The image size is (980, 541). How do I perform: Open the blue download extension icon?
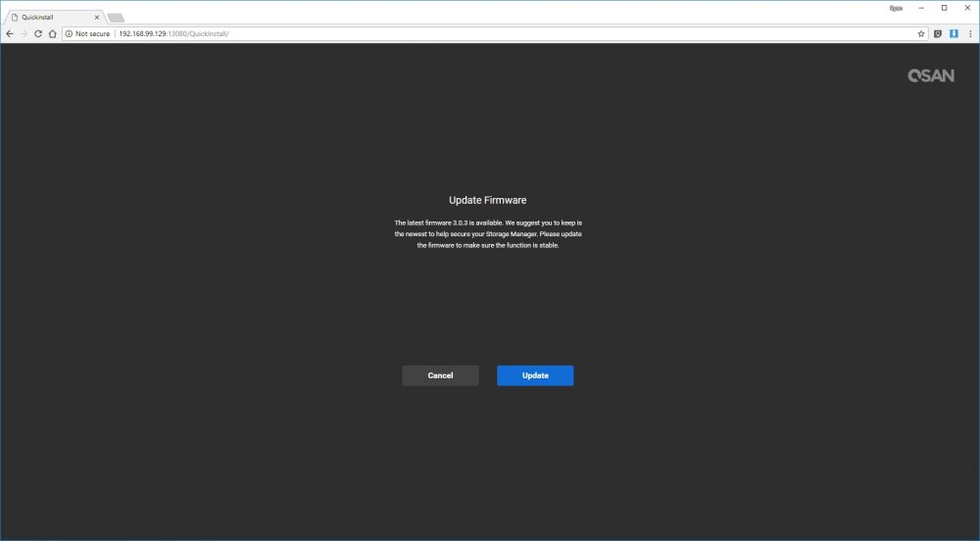pos(954,33)
